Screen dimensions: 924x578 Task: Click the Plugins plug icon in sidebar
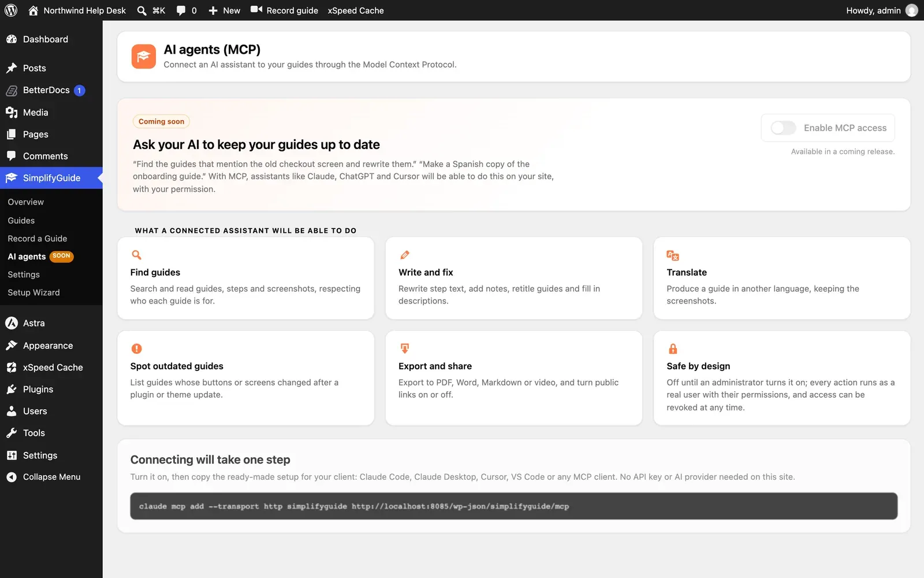12,390
